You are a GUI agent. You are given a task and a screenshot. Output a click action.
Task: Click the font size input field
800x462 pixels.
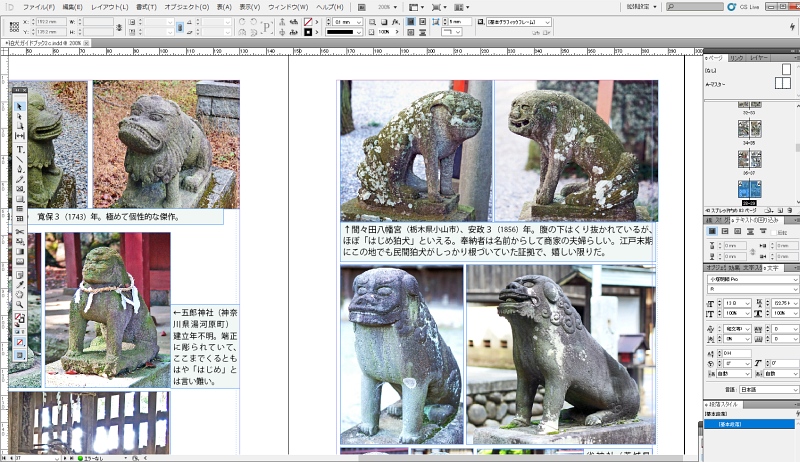[731, 302]
